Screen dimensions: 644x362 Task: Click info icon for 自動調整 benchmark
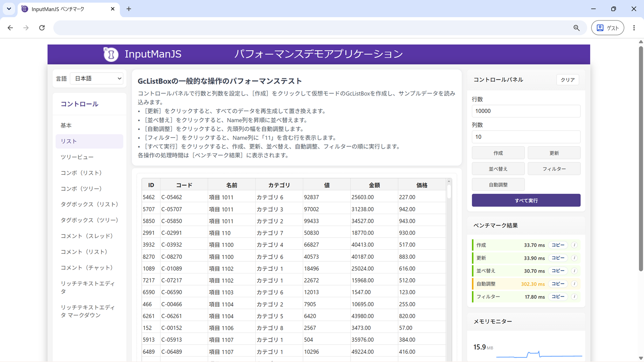574,284
